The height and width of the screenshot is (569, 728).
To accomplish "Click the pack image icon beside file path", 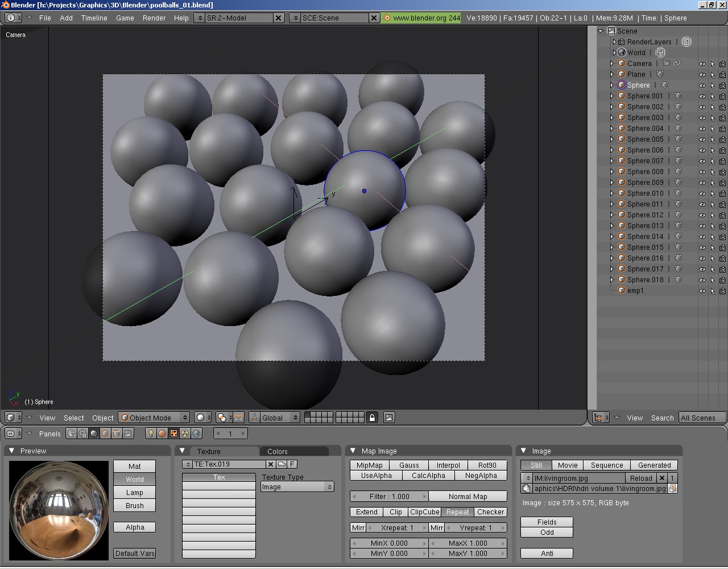I will 672,489.
